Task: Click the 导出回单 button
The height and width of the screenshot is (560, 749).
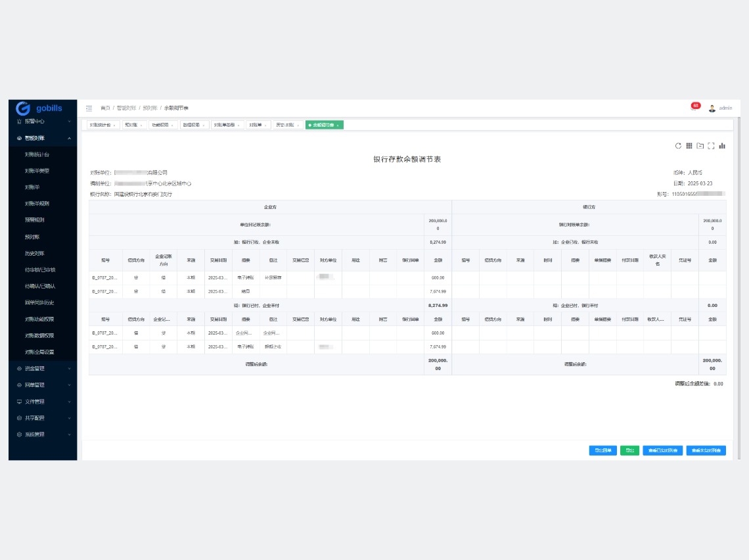Action: (602, 451)
